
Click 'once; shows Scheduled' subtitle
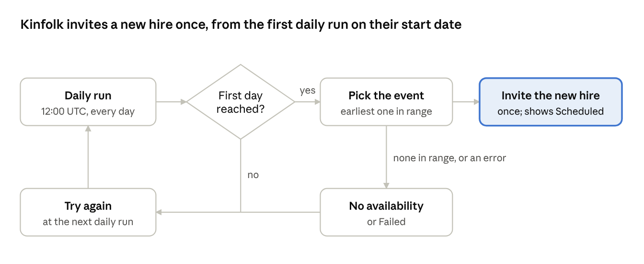pyautogui.click(x=551, y=112)
